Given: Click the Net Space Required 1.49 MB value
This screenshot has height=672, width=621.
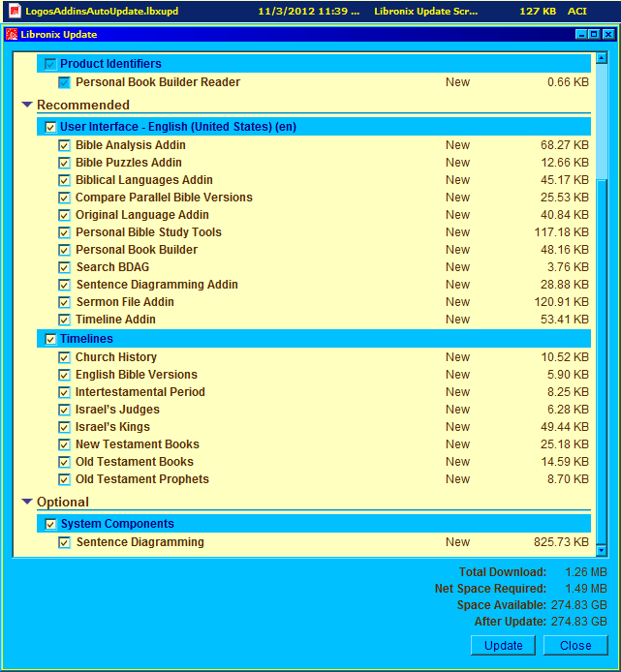Looking at the screenshot, I should pos(586,589).
